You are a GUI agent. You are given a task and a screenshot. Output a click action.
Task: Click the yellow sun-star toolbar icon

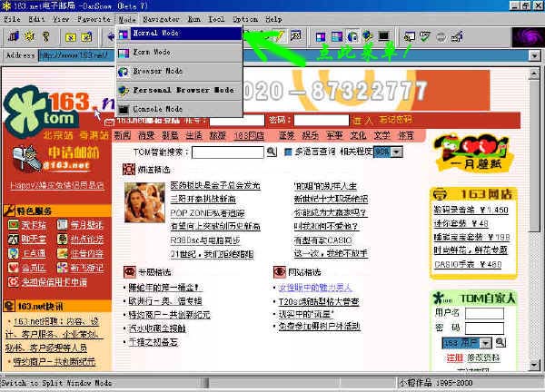coord(30,35)
